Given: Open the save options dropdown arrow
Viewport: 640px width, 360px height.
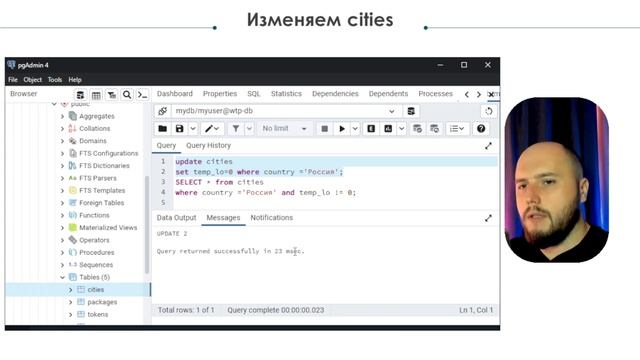Looking at the screenshot, I should click(x=193, y=129).
